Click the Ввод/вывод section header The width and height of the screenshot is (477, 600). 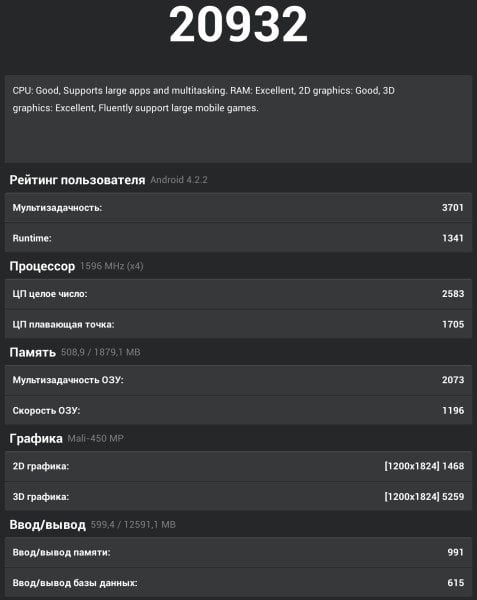pos(47,525)
